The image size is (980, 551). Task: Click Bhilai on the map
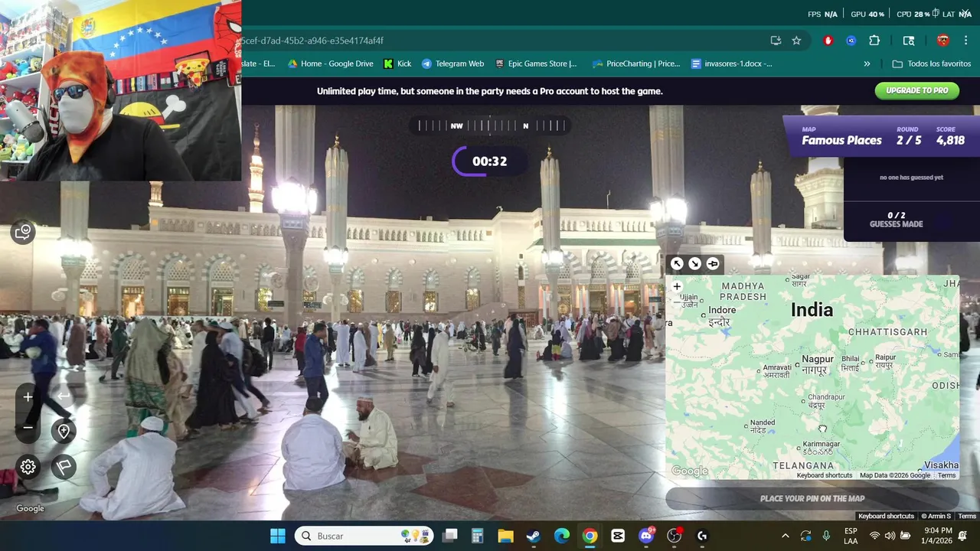(851, 363)
